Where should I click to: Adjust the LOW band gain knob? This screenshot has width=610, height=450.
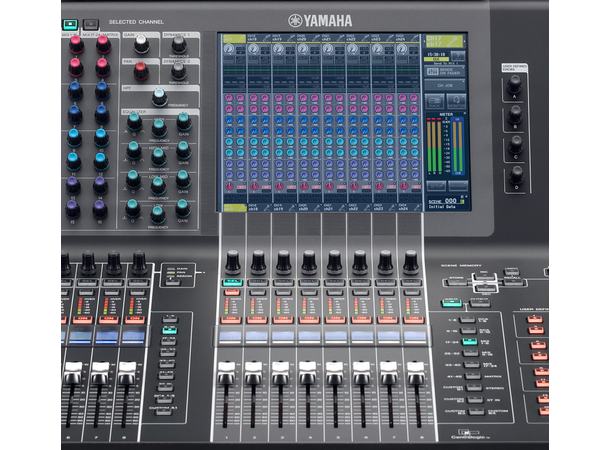(x=182, y=208)
